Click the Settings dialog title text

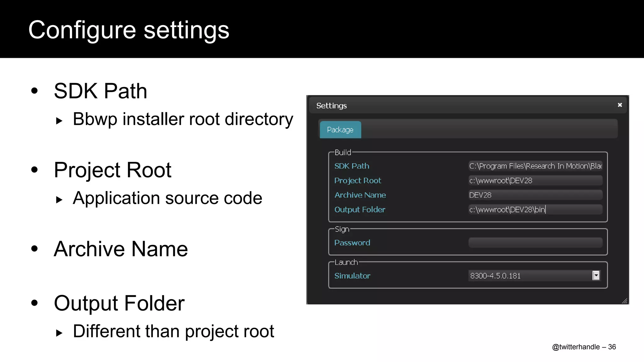(x=331, y=106)
